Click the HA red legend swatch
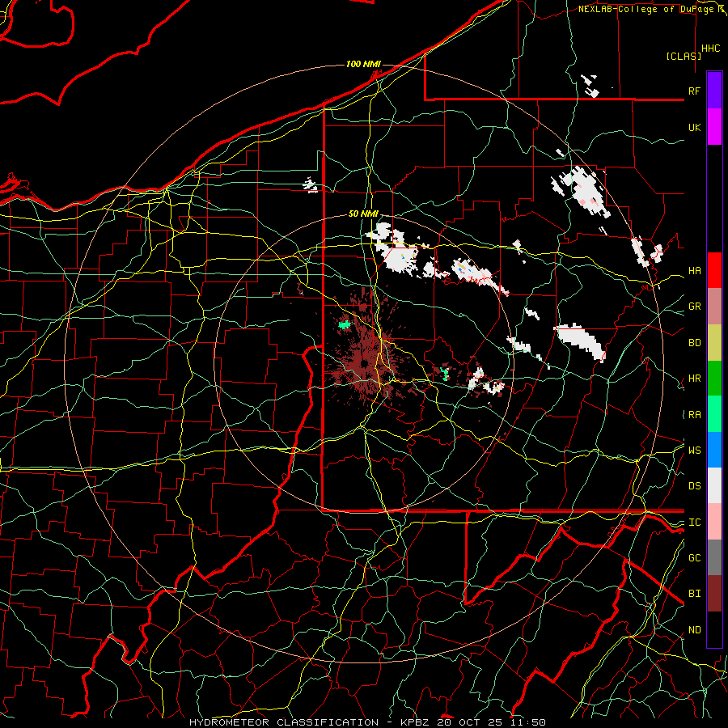Screen dimensions: 728x728 (714, 270)
